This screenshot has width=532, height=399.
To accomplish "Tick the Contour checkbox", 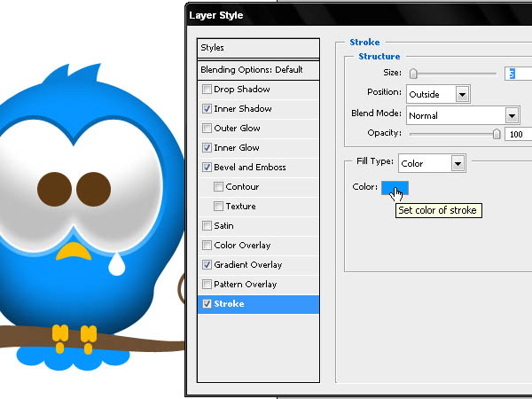I will (x=218, y=186).
